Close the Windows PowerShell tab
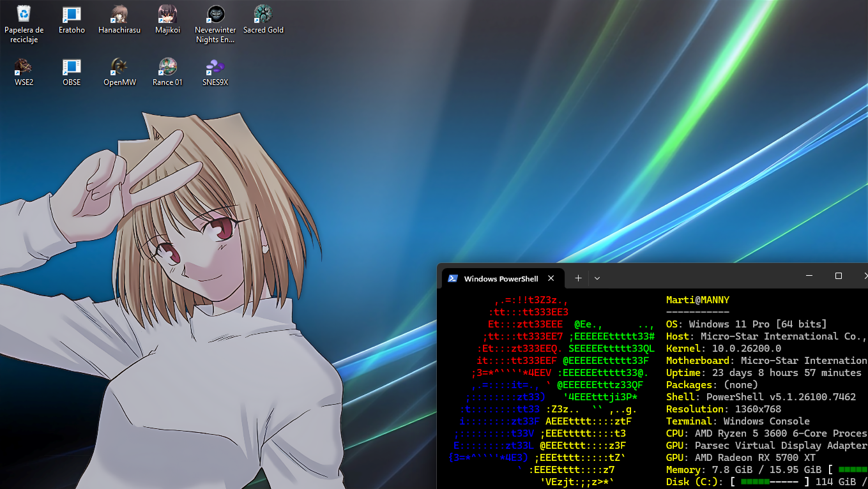 pyautogui.click(x=551, y=278)
